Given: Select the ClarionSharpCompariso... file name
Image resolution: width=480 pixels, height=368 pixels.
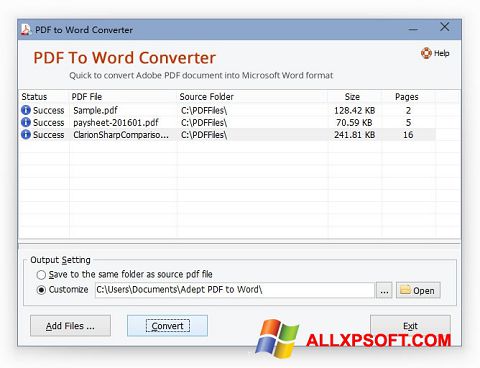Looking at the screenshot, I should click(121, 135).
